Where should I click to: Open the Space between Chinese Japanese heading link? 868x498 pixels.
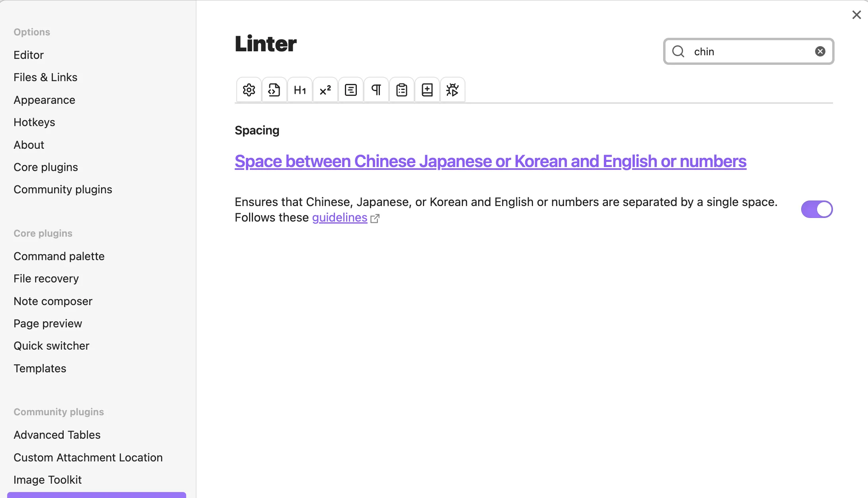tap(490, 161)
